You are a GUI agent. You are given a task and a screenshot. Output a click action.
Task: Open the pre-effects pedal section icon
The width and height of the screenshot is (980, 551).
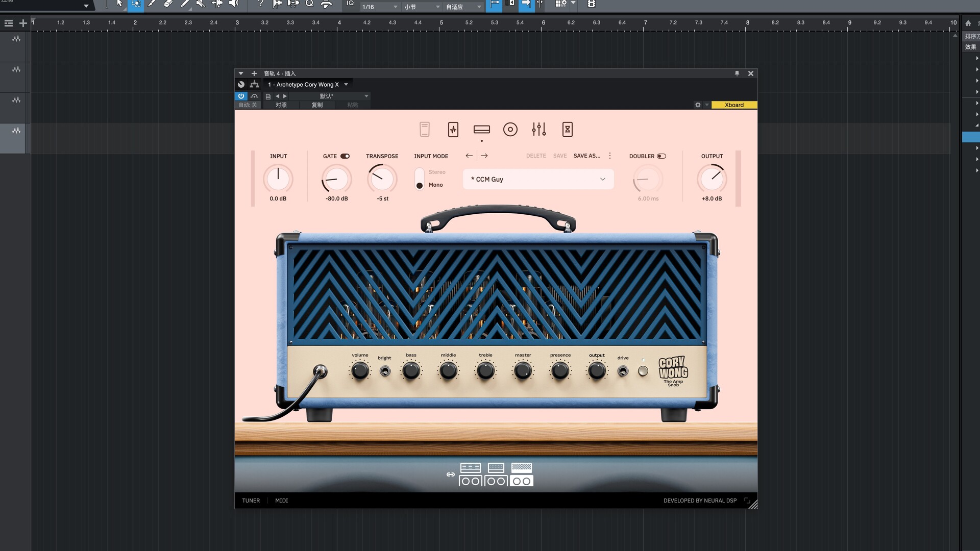(453, 130)
